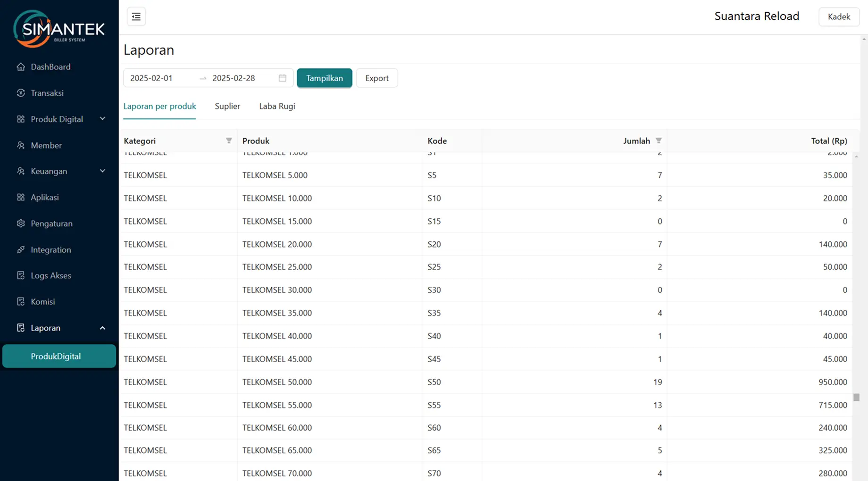The image size is (868, 481).
Task: Click the Tampilkan button
Action: tap(325, 78)
